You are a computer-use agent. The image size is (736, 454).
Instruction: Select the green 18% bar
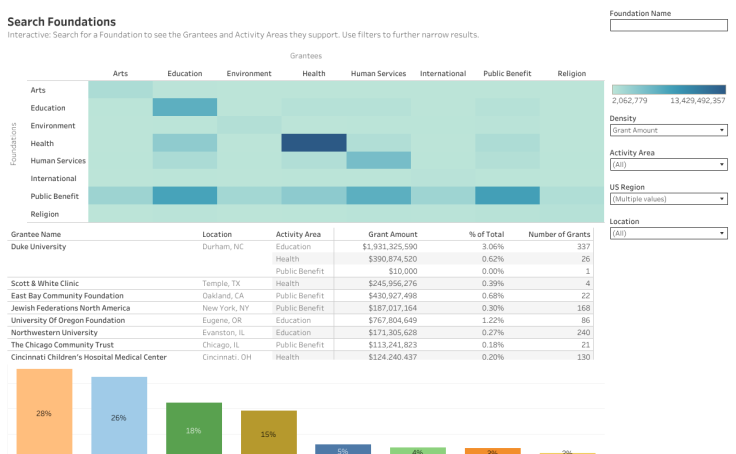click(x=194, y=428)
